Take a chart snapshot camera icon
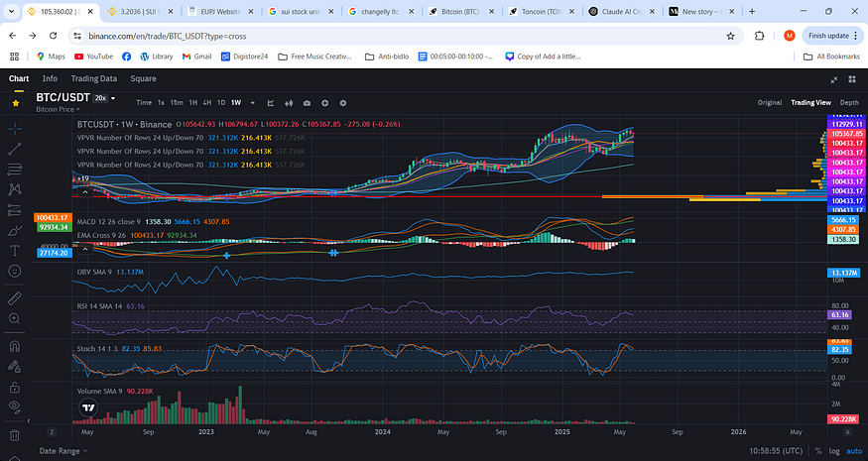 307,103
